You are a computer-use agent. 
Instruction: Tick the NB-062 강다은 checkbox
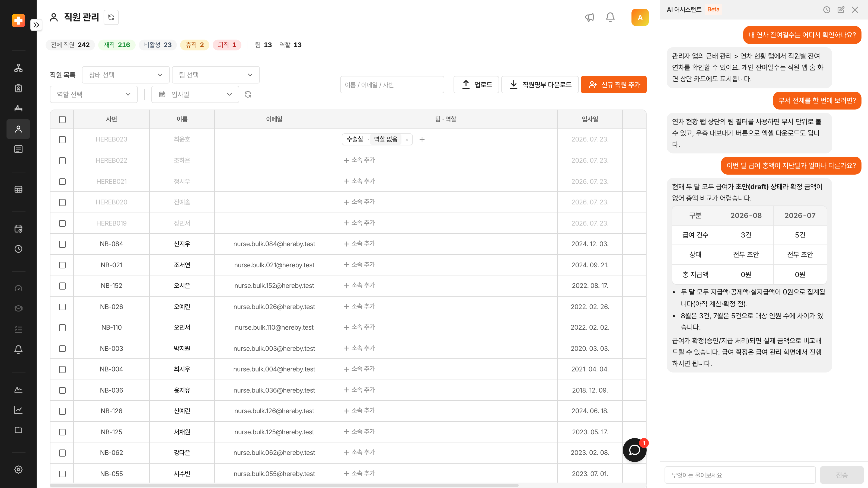62,453
